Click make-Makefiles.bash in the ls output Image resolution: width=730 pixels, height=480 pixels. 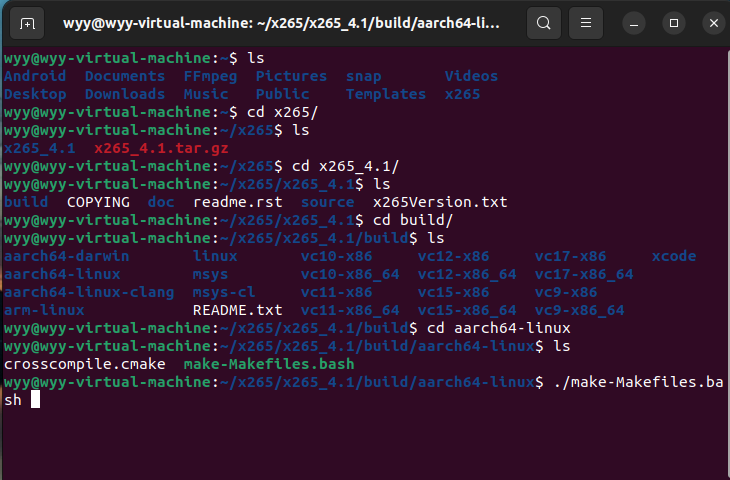(269, 364)
